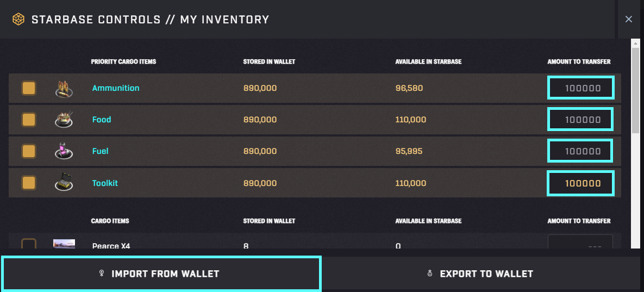Click the Ammunition item icon
This screenshot has height=292, width=644.
(64, 89)
